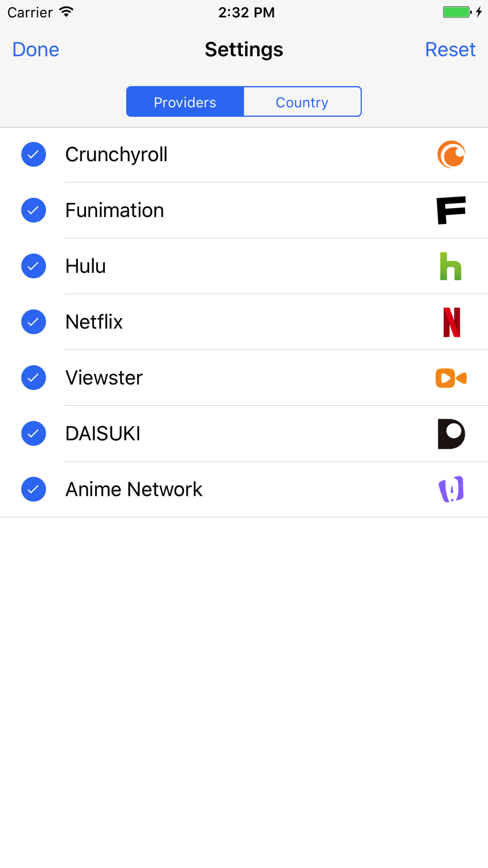Disable the DAISUKI provider checkmark
This screenshot has width=488, height=868.
click(34, 434)
